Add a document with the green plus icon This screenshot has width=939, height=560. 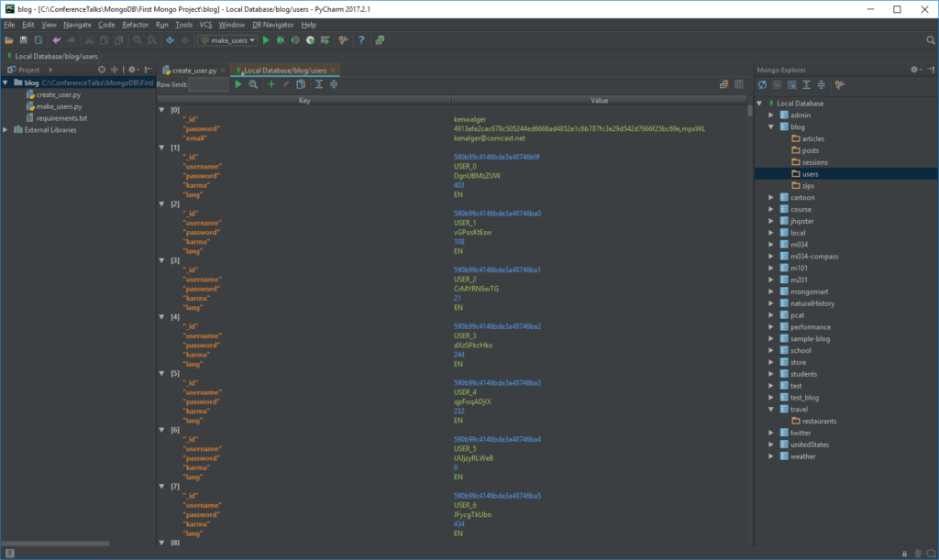[x=271, y=84]
